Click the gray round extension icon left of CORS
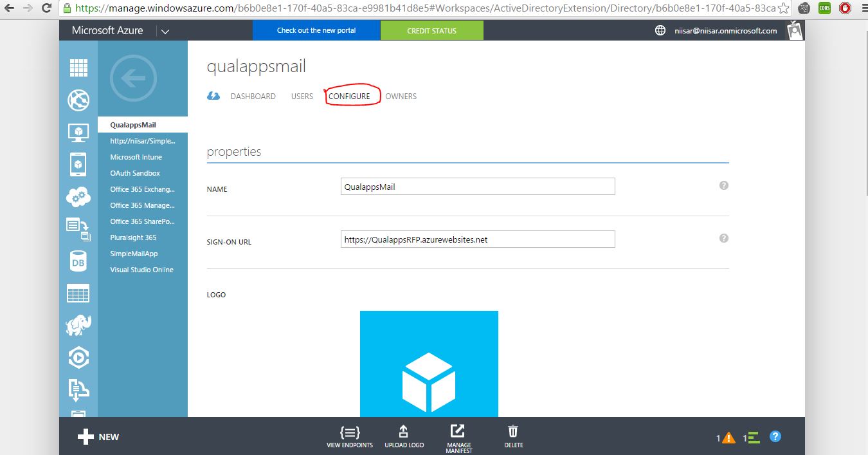The width and height of the screenshot is (868, 455). [x=804, y=9]
